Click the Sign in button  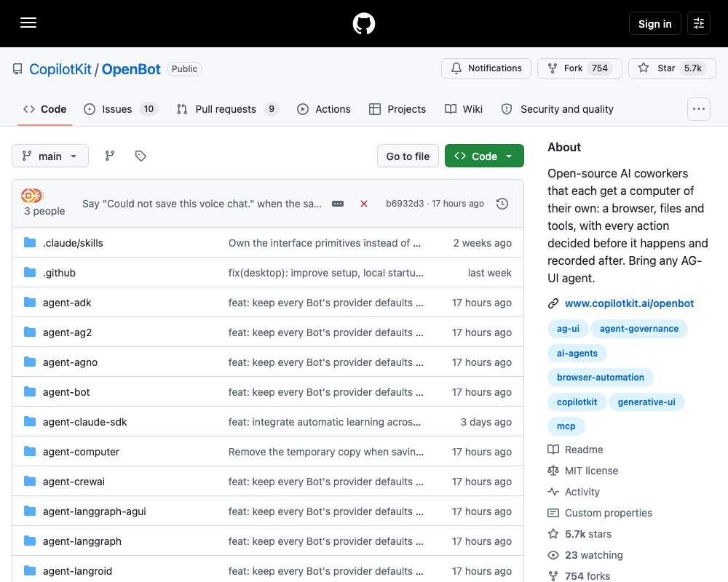(x=654, y=23)
